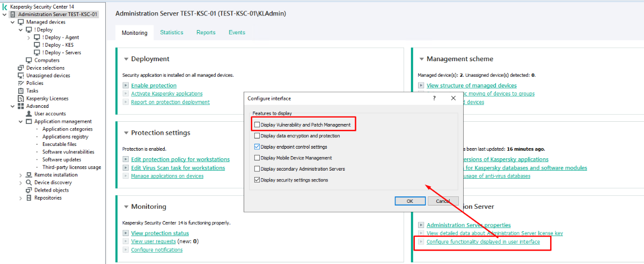Open Configure functionality displayed in user interface
This screenshot has height=264, width=644.
click(x=483, y=242)
